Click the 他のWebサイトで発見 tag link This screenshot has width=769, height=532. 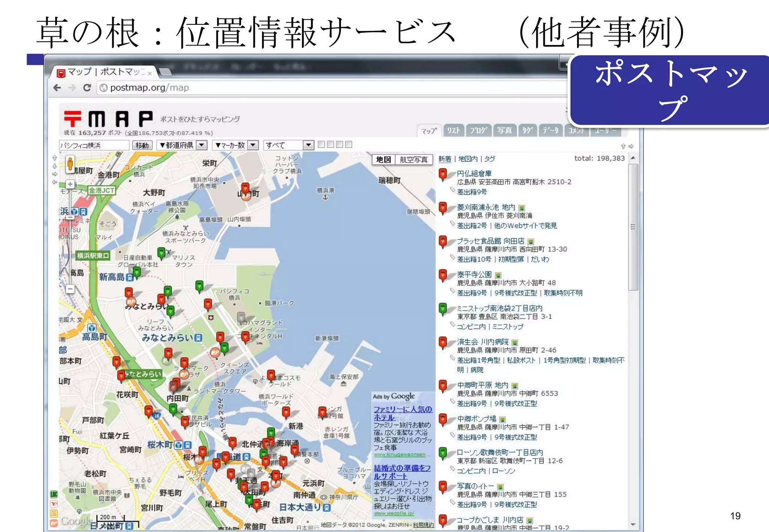pyautogui.click(x=525, y=226)
